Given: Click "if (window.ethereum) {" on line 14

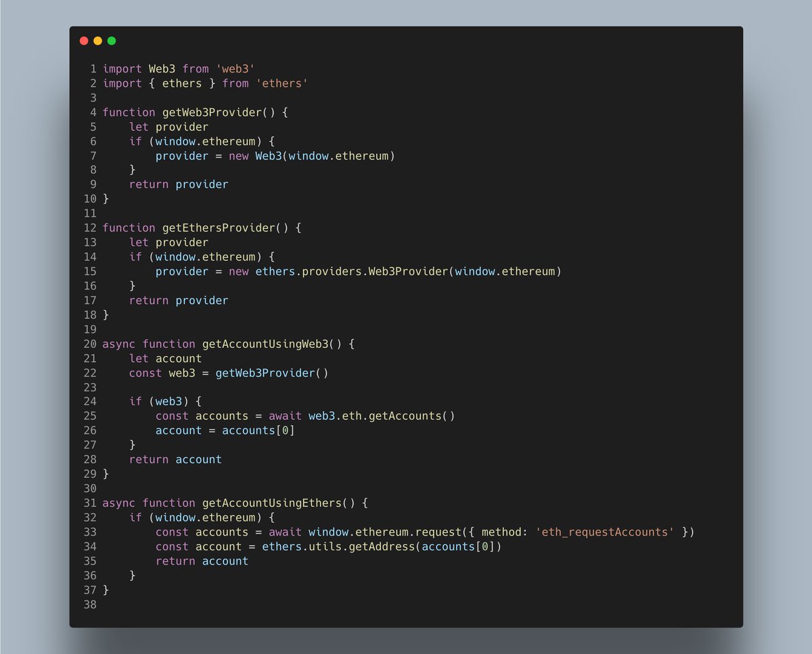Looking at the screenshot, I should [202, 257].
